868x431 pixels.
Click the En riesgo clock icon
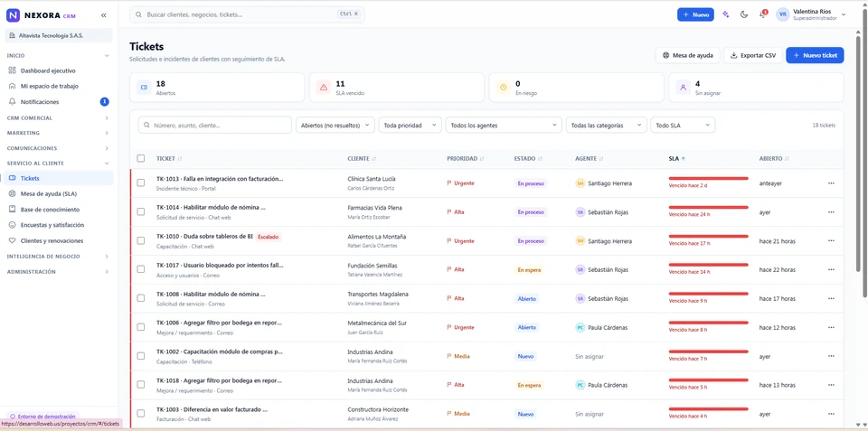click(504, 88)
